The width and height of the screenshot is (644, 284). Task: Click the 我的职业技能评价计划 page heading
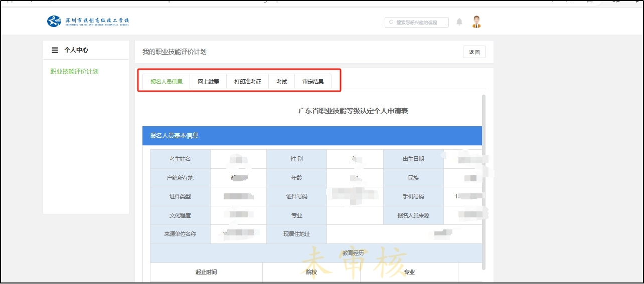coord(174,52)
